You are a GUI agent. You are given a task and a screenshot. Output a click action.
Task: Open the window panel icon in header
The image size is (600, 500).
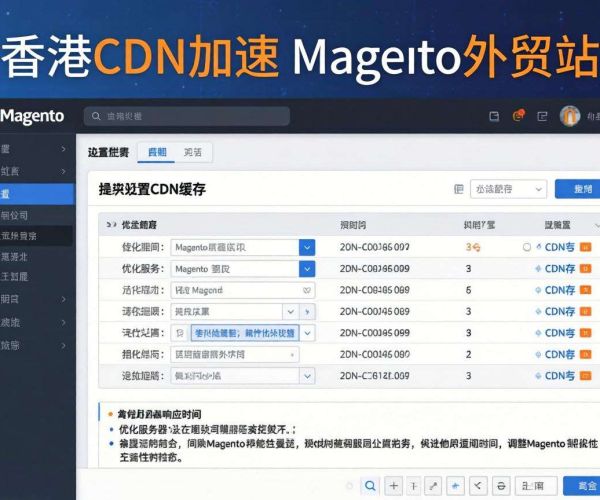coord(494,116)
